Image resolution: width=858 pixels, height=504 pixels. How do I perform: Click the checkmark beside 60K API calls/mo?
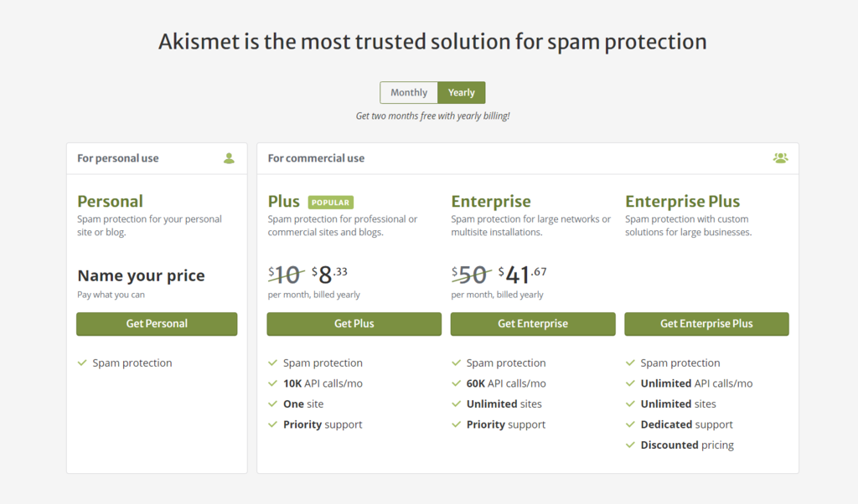(456, 383)
